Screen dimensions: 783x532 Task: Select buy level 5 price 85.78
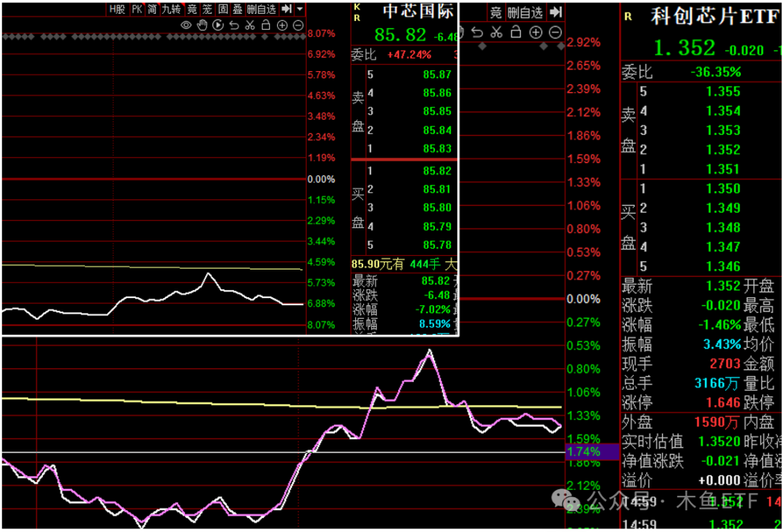(437, 245)
